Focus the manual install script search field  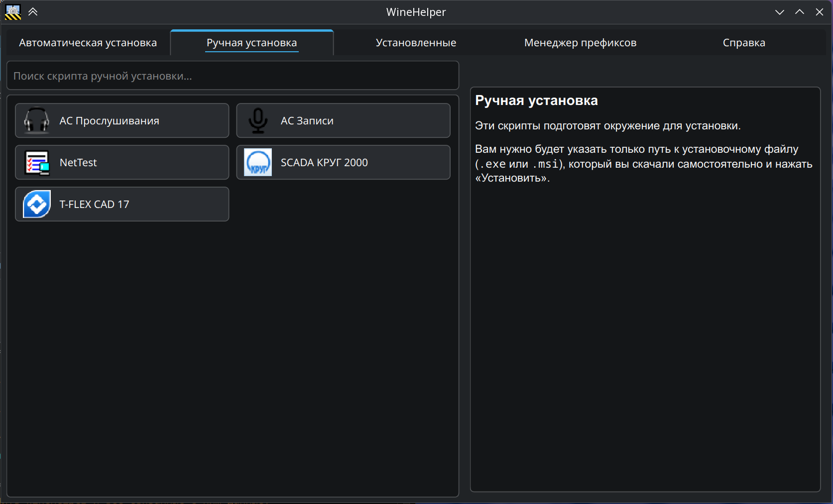(233, 76)
